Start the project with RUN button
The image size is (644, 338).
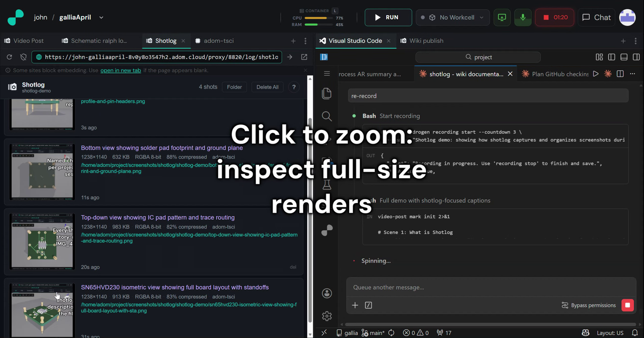(x=388, y=17)
